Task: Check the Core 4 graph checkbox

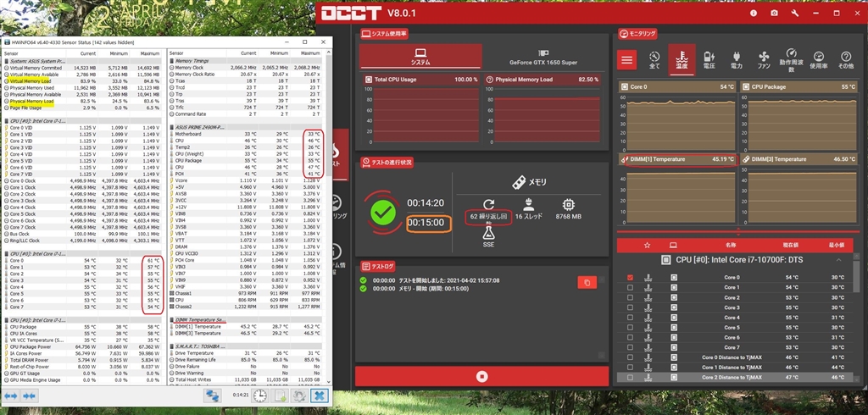Action: pos(630,317)
